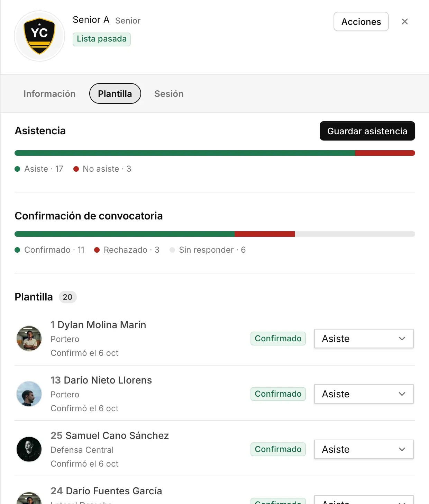Image resolution: width=429 pixels, height=504 pixels.
Task: Click Guardar asistencia button
Action: pyautogui.click(x=367, y=131)
